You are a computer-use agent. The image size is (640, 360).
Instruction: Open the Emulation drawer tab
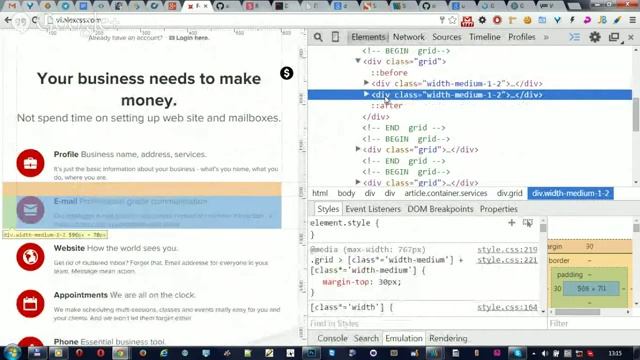[404, 338]
